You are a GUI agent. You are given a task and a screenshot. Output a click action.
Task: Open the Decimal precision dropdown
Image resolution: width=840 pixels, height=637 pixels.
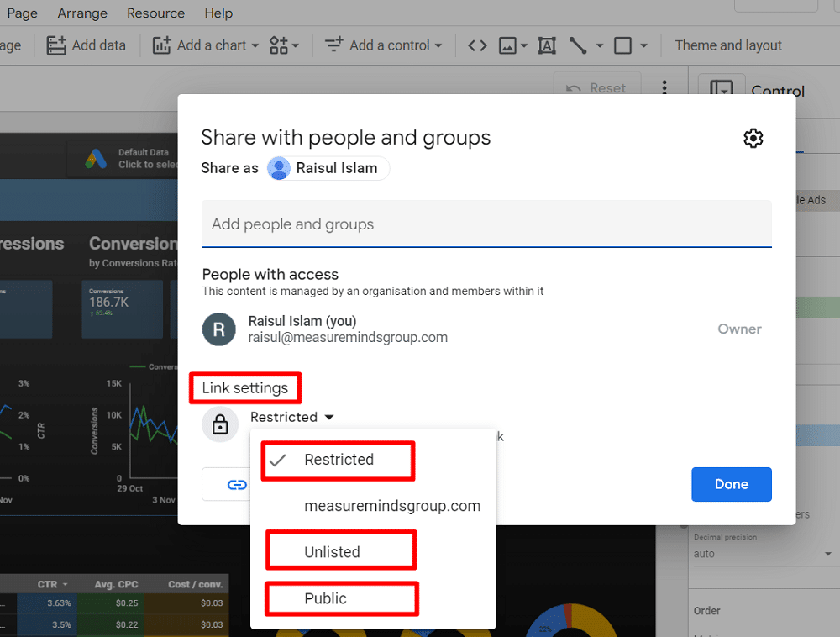[x=764, y=554]
